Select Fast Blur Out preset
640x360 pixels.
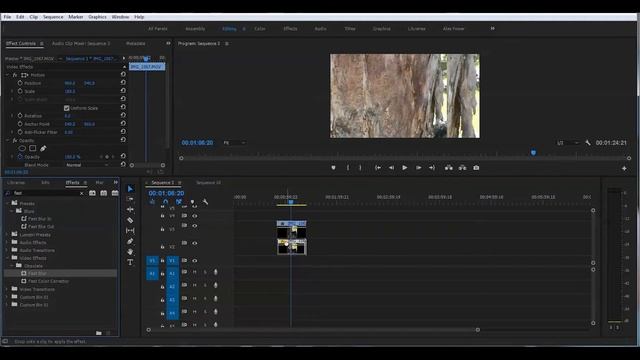point(41,227)
